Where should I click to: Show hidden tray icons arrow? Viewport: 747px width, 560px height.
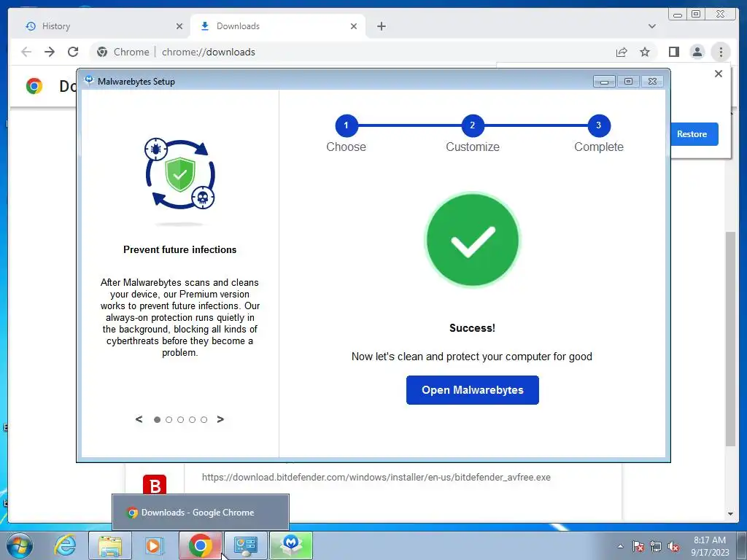coord(620,546)
